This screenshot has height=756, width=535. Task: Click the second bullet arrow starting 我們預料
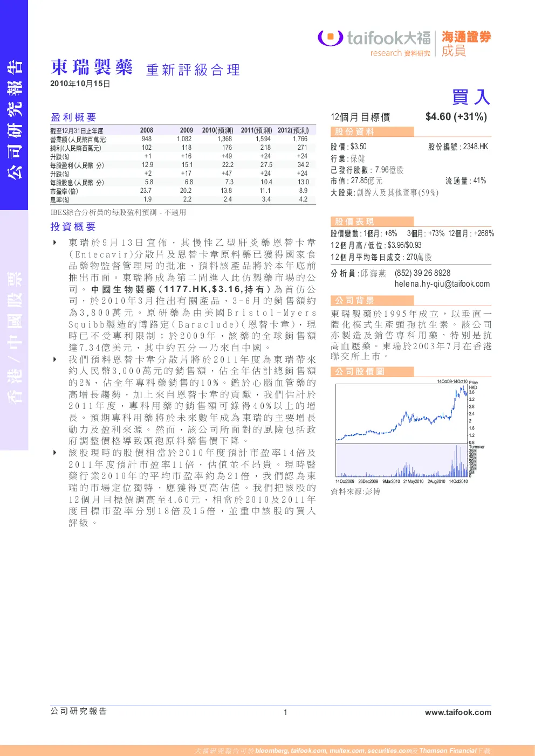pos(54,359)
